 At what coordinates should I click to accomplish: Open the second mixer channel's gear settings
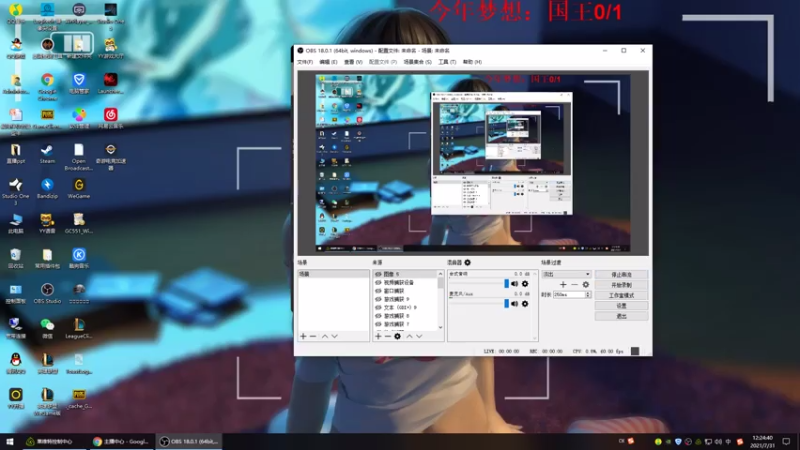[x=525, y=304]
